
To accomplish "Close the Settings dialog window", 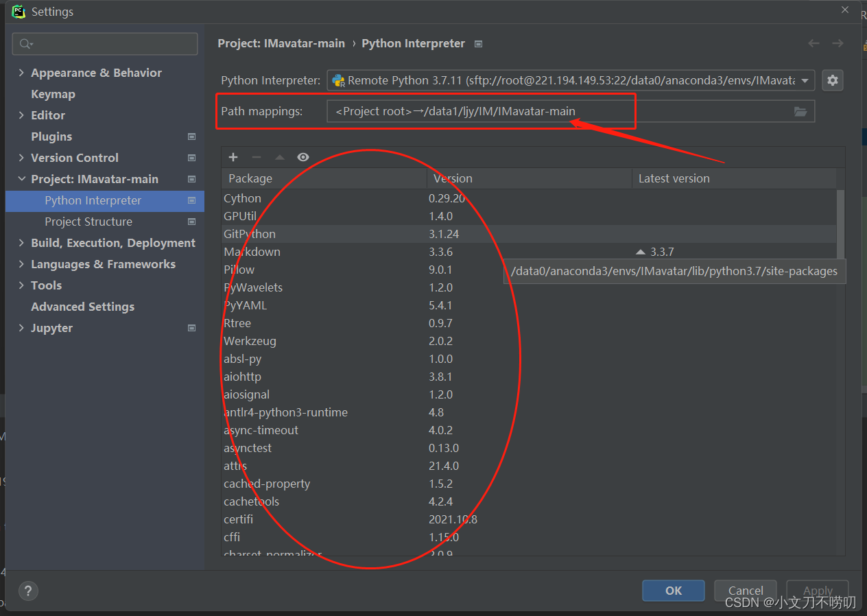I will [846, 9].
